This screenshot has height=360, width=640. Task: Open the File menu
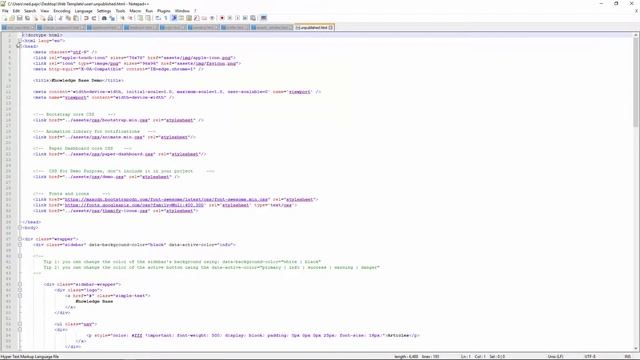pos(5,11)
